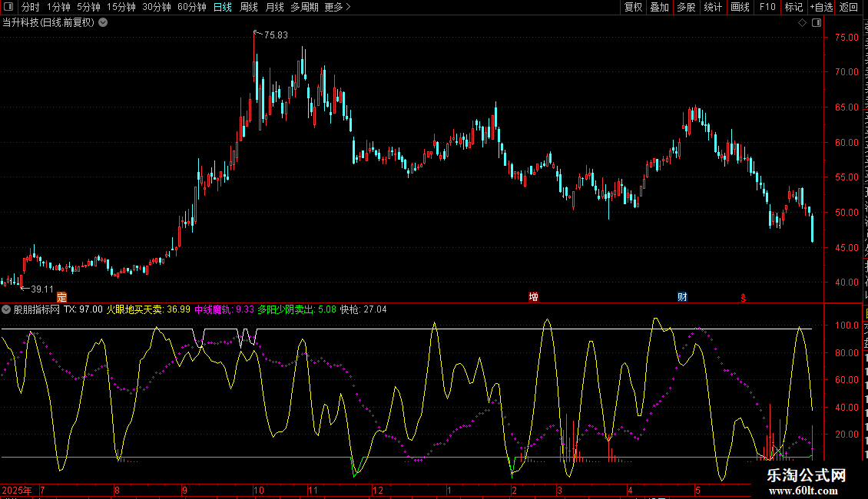Click the 100.0 indicator axis label

coord(847,326)
